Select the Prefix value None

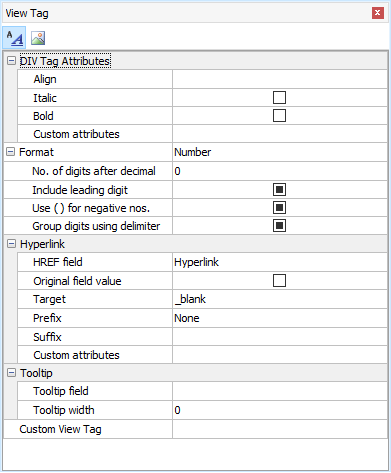point(280,318)
